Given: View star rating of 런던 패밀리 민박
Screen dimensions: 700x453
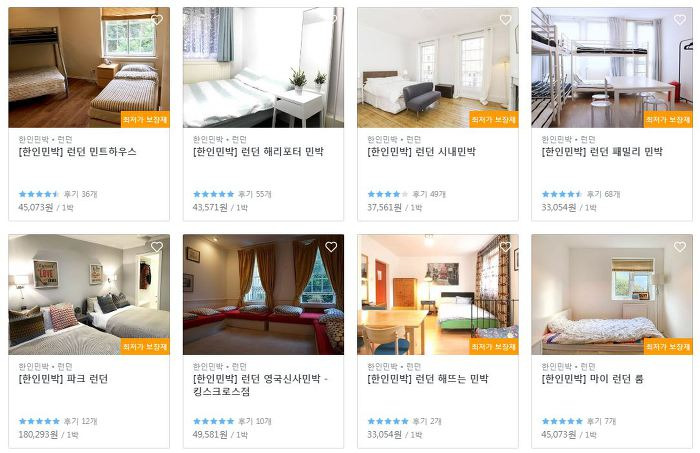Looking at the screenshot, I should [x=562, y=194].
